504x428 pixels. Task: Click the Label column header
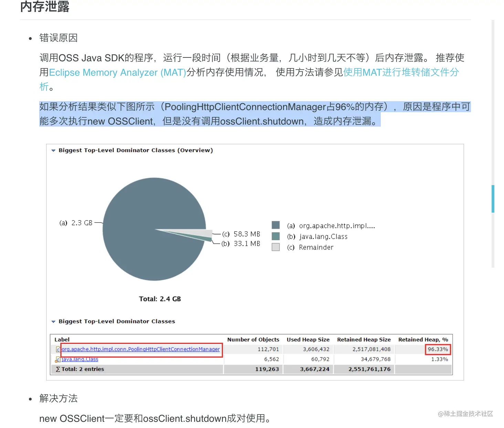(x=62, y=340)
